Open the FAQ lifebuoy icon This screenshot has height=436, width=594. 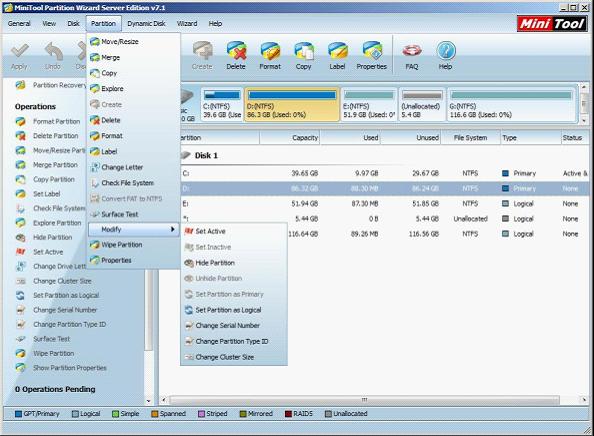pos(412,55)
